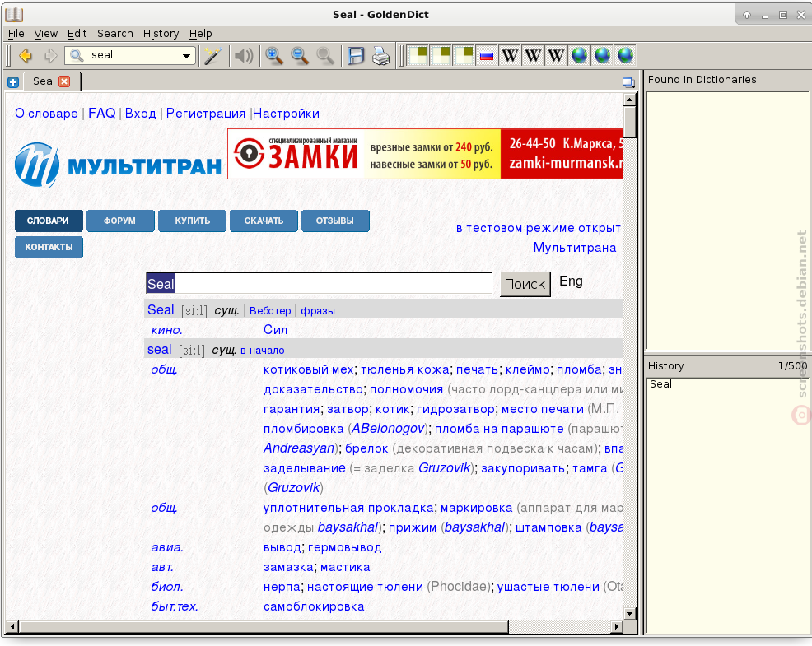The height and width of the screenshot is (646, 812).
Task: Click the grayed-out forward arrow
Action: pyautogui.click(x=50, y=55)
